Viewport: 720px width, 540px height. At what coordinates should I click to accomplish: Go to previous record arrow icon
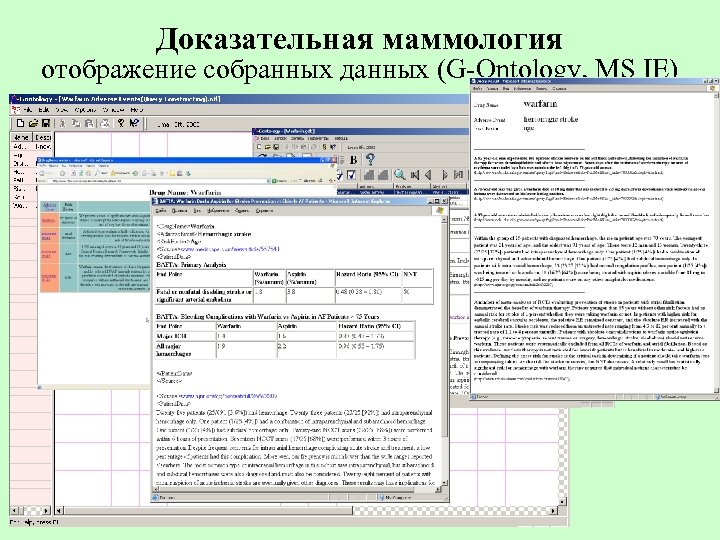(x=429, y=175)
